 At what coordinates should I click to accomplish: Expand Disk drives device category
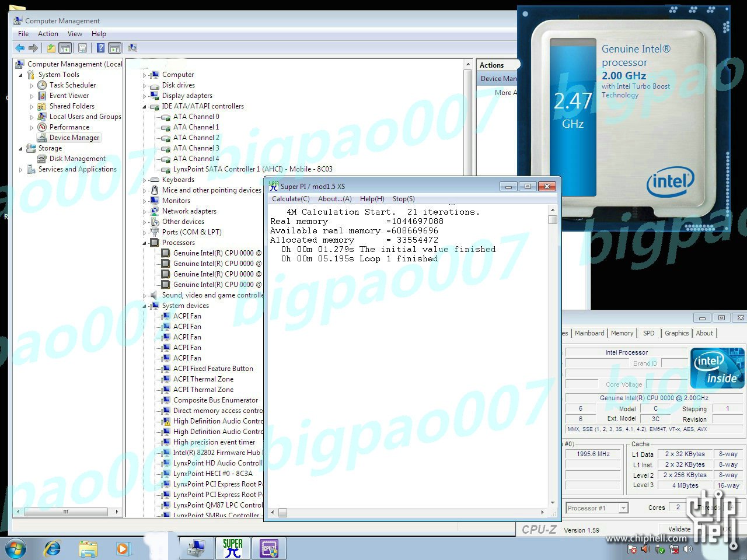[x=145, y=85]
